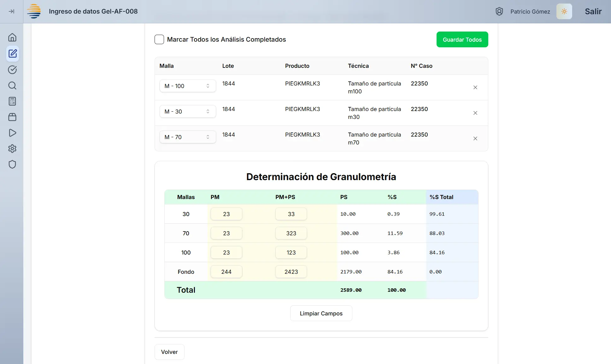Click the Fondo PM+PS input field

291,272
